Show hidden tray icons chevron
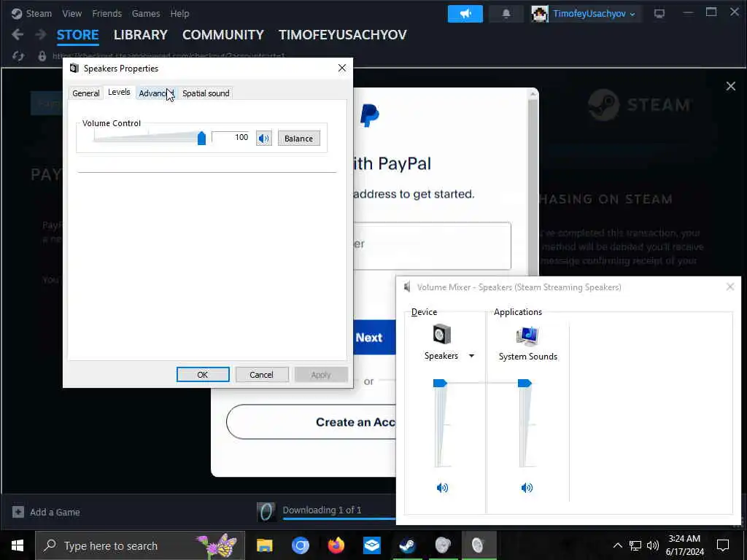747x560 pixels. coord(617,545)
